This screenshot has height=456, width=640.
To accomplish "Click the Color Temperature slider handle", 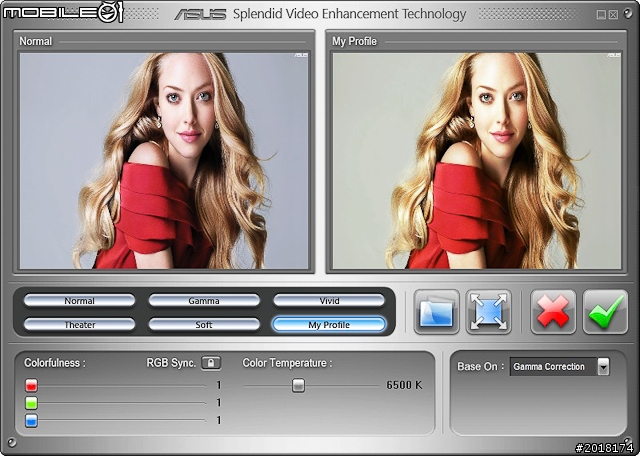I will click(298, 385).
